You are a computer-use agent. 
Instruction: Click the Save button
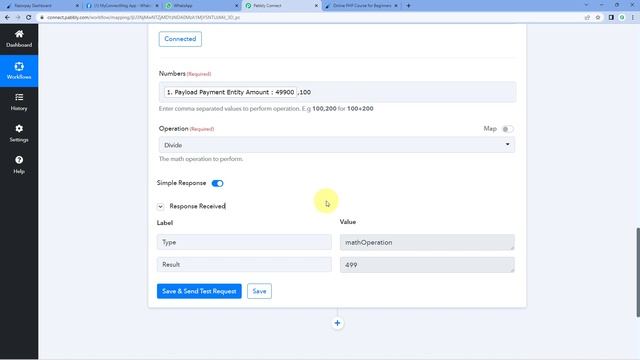pos(259,291)
